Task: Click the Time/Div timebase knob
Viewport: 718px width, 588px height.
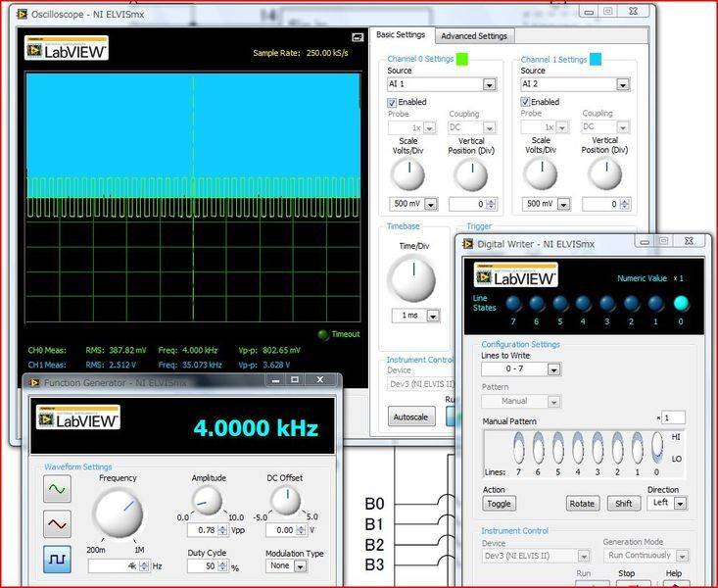Action: [411, 280]
